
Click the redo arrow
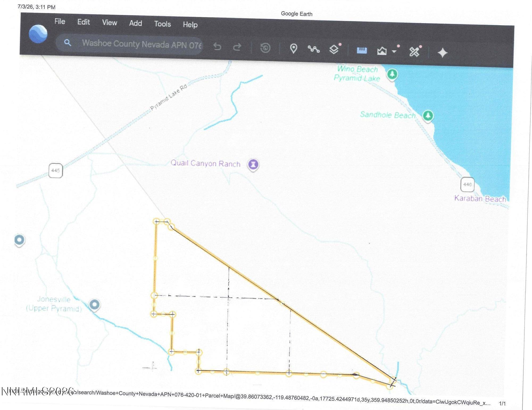click(x=237, y=47)
